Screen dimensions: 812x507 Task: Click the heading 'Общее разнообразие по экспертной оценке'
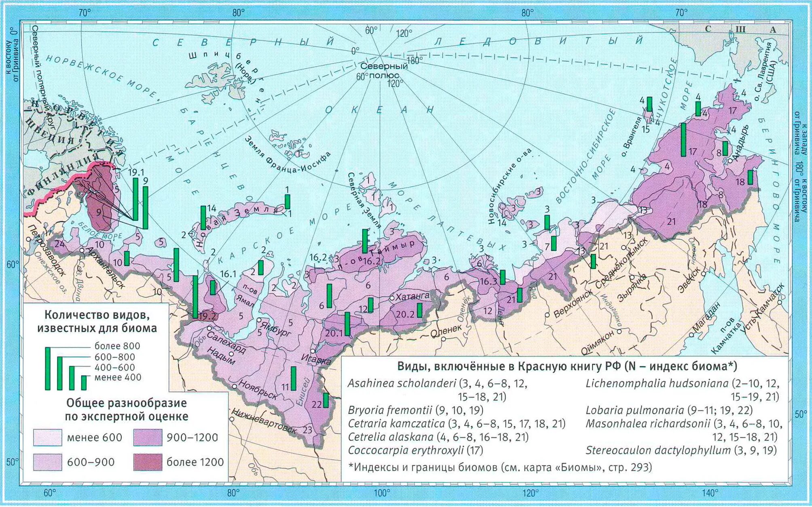click(126, 409)
